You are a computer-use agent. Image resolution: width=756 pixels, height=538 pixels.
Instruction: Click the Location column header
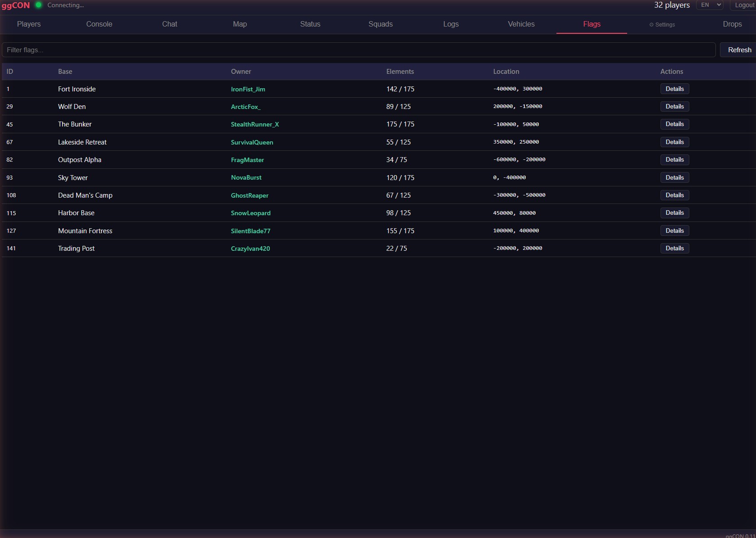(506, 72)
